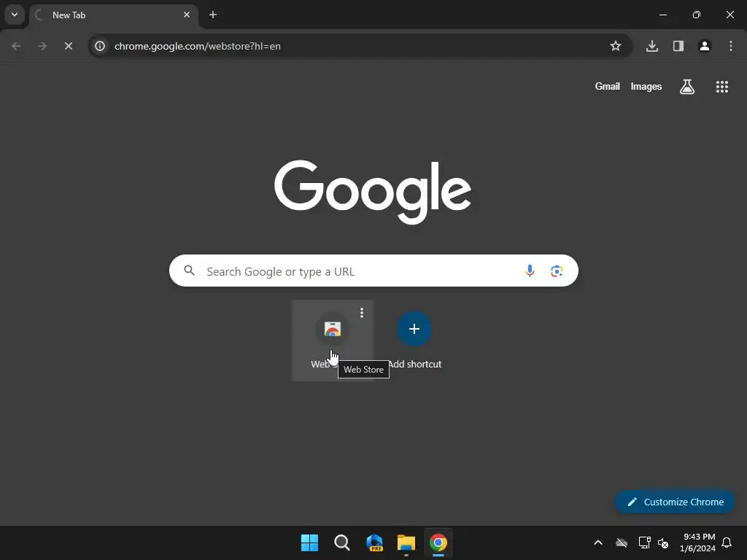Click Customize Chrome button

pyautogui.click(x=675, y=502)
